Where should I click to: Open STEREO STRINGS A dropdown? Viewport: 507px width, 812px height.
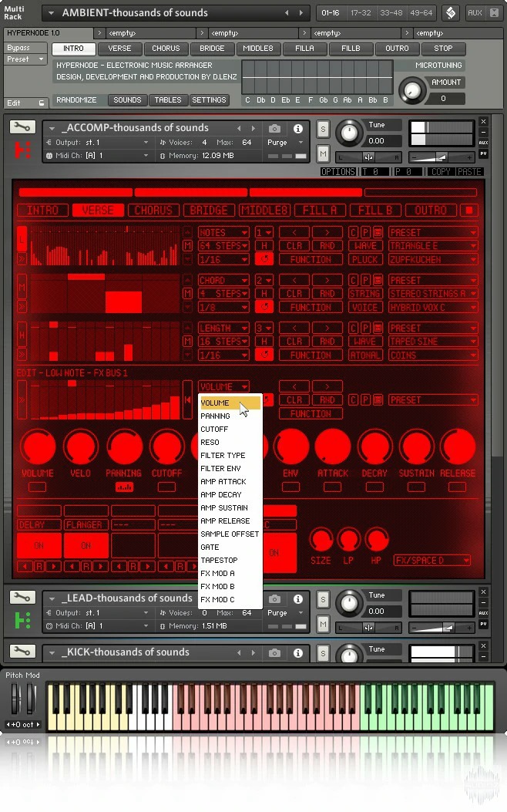click(433, 294)
